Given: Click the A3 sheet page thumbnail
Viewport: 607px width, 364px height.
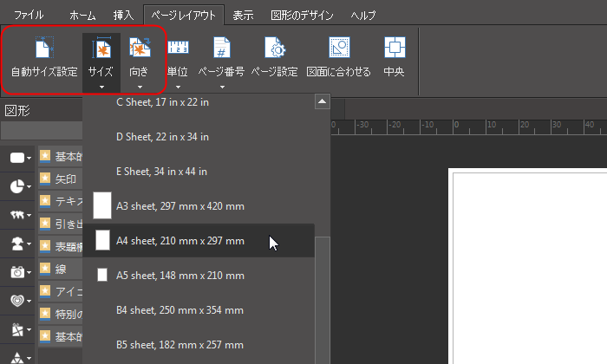Looking at the screenshot, I should 102,205.
